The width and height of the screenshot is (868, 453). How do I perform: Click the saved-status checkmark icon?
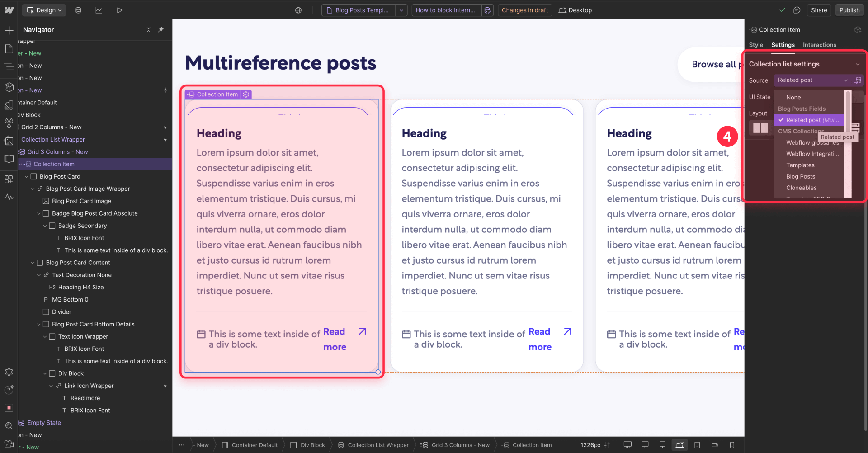click(x=783, y=10)
